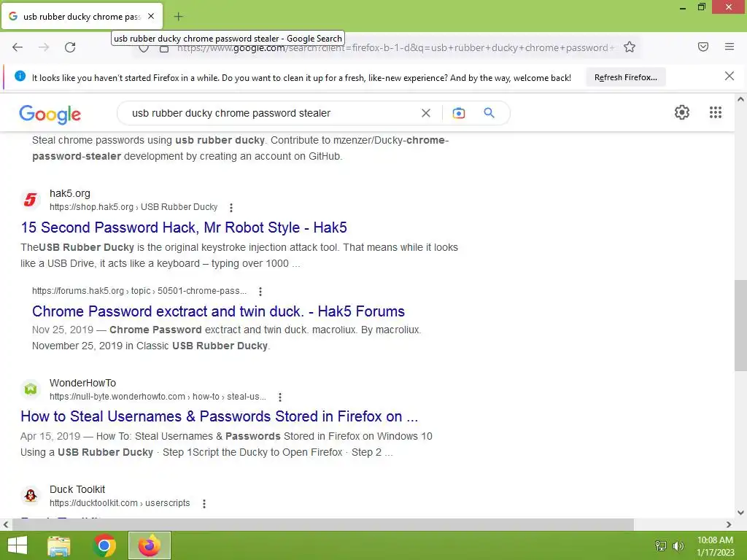Screen dimensions: 747x560
Task: Search by image using camera icon
Action: [x=458, y=113]
